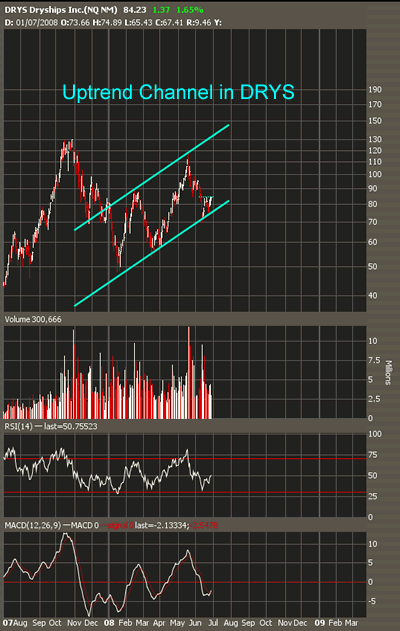Click the 190 price axis label
The width and height of the screenshot is (400, 631).
click(x=375, y=89)
